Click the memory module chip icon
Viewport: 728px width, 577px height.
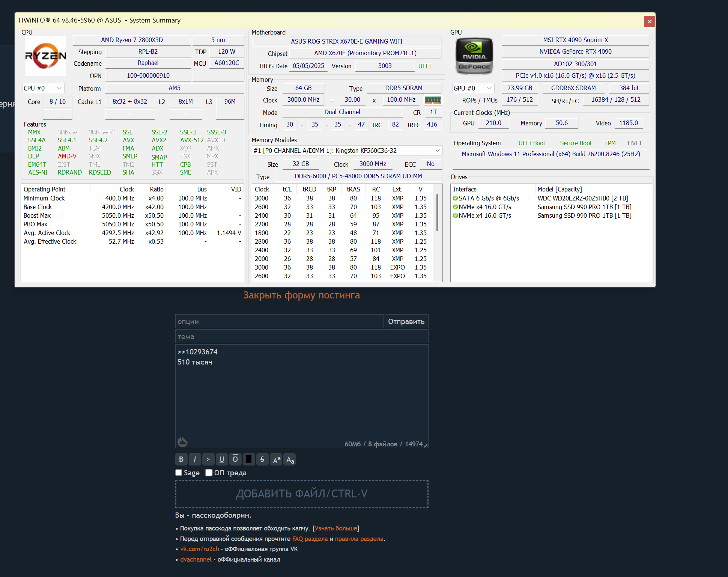tap(433, 100)
